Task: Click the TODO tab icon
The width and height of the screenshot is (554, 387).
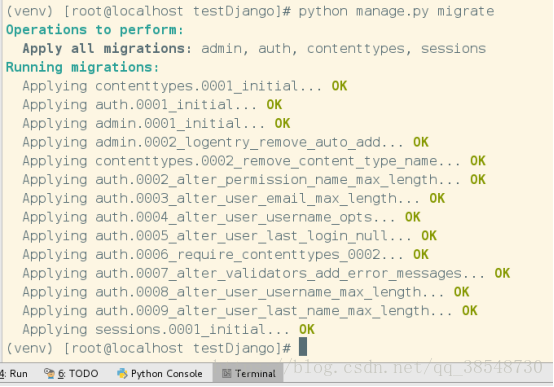Action: coord(49,373)
